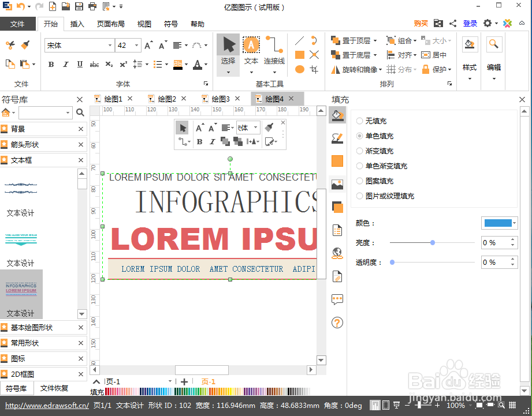The height and width of the screenshot is (416, 532).
Task: Add a new page with plus button
Action: click(x=184, y=382)
